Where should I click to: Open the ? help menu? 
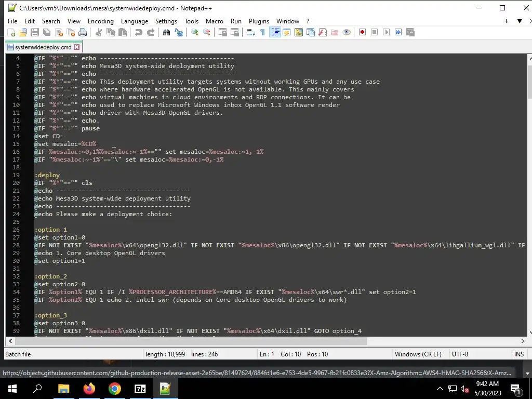click(x=308, y=21)
